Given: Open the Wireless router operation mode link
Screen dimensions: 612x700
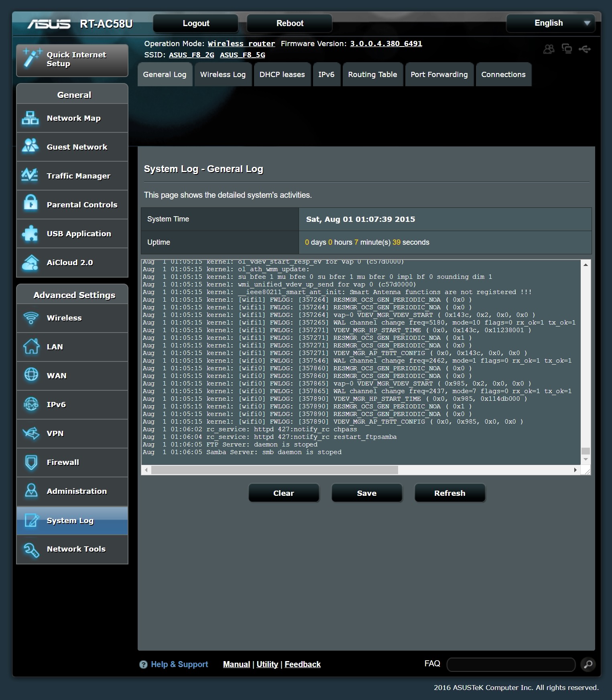Looking at the screenshot, I should 241,44.
